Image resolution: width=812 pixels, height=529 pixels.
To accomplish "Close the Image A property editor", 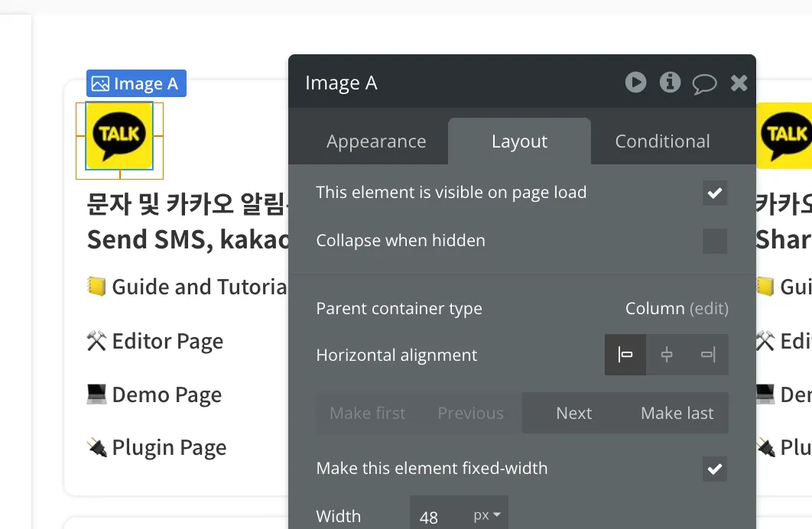I will point(739,83).
